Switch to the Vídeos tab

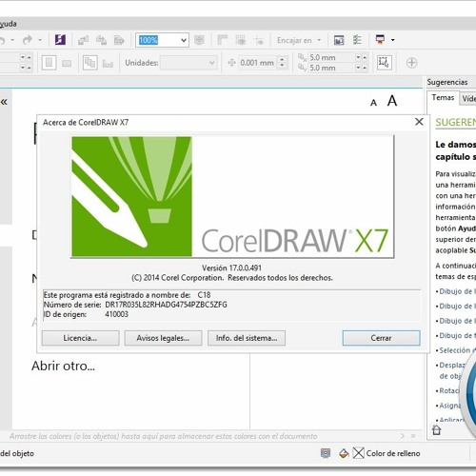[x=468, y=98]
